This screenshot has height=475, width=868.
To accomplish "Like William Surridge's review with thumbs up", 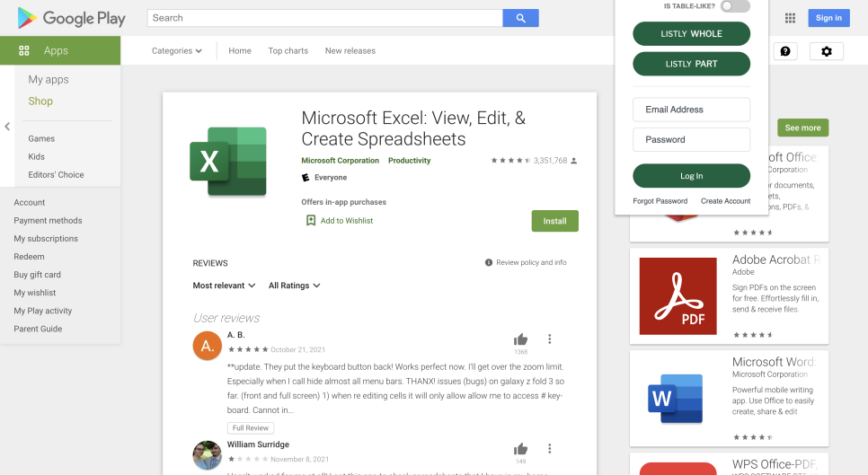I will pos(520,449).
